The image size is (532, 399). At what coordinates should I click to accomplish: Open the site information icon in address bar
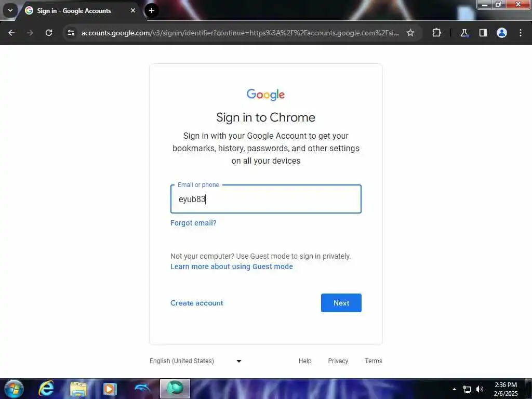(x=71, y=33)
